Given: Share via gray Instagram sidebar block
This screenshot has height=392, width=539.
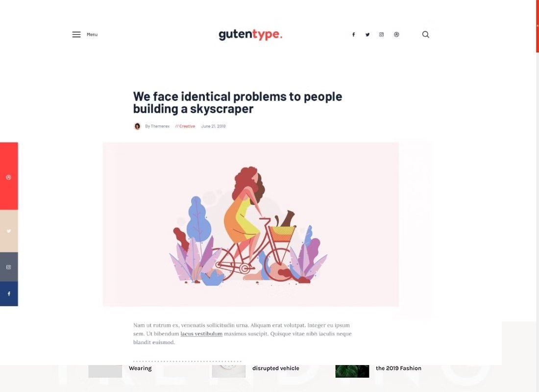Looking at the screenshot, I should point(9,267).
